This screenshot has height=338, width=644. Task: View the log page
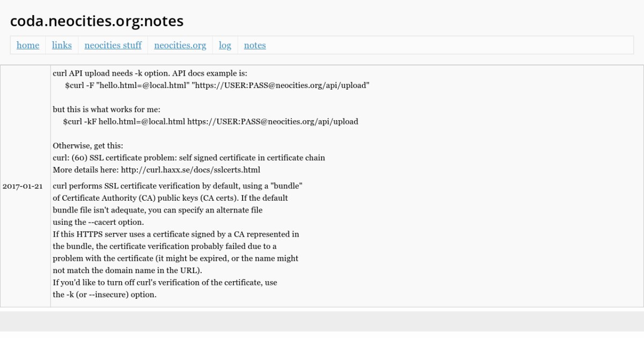(225, 45)
